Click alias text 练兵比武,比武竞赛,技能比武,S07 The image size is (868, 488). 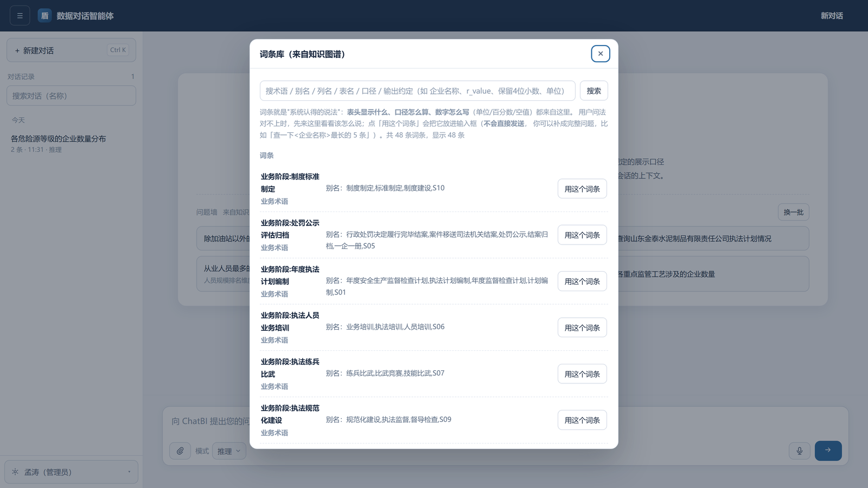[395, 373]
